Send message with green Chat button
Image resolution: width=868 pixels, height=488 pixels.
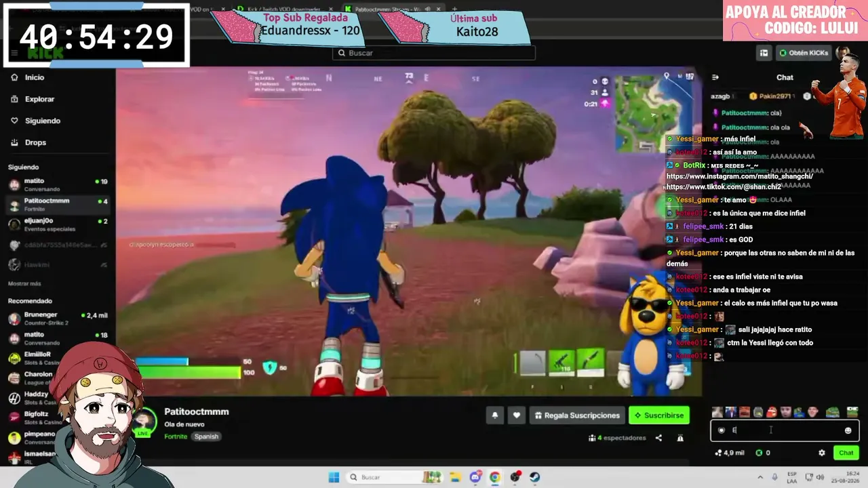pos(846,453)
